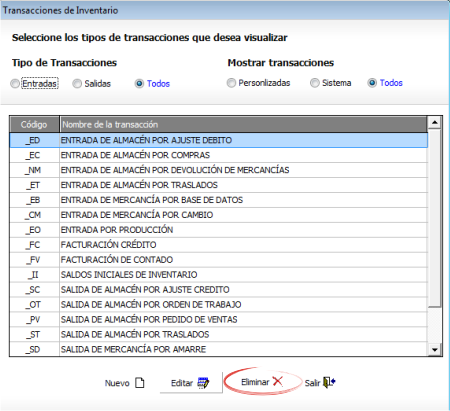Viewport: 450px width, 411px height.
Task: Select row SALIDA DE ALMACÉN POR ORDEN DE TRABAJO
Action: 219,305
